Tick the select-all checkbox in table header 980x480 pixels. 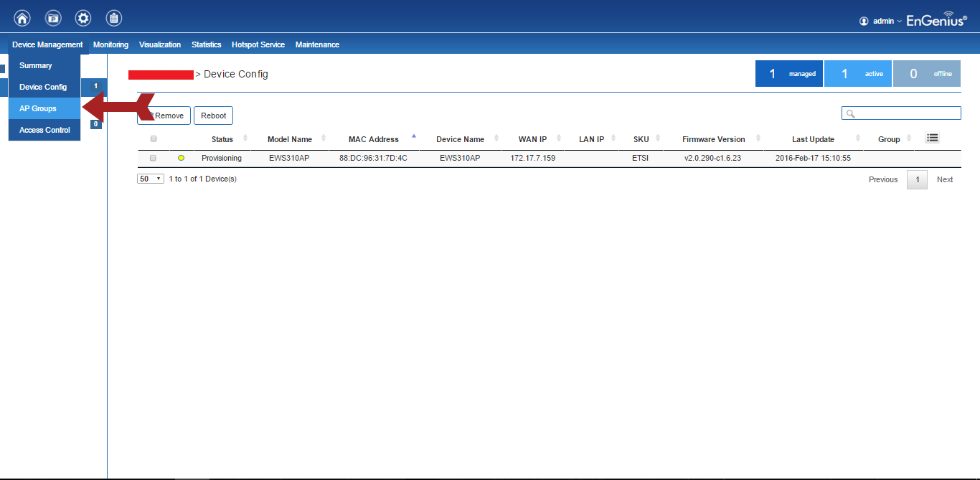154,139
